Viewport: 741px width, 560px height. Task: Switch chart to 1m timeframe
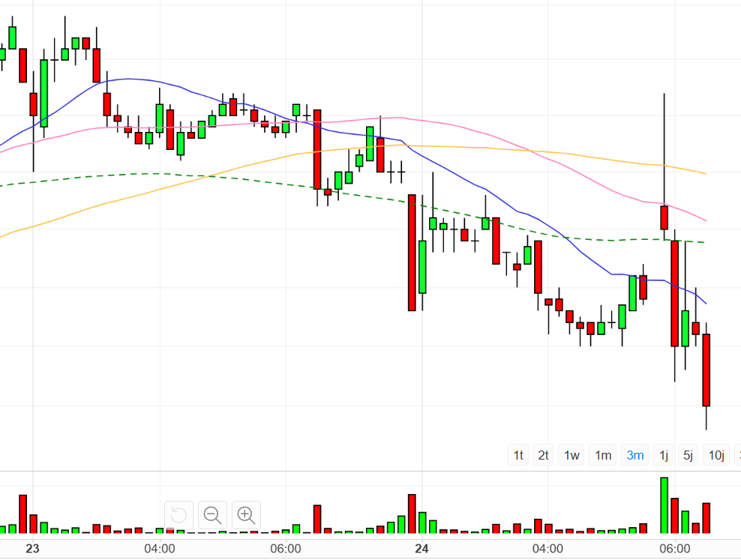pos(602,455)
